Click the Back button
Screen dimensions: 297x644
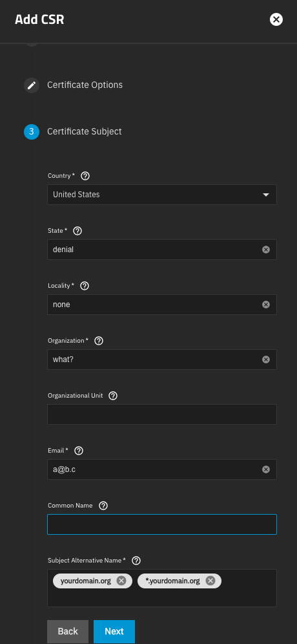pos(68,632)
